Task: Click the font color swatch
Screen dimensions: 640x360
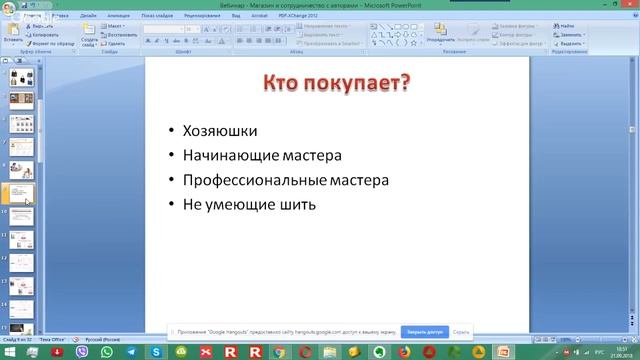Action: 222,41
